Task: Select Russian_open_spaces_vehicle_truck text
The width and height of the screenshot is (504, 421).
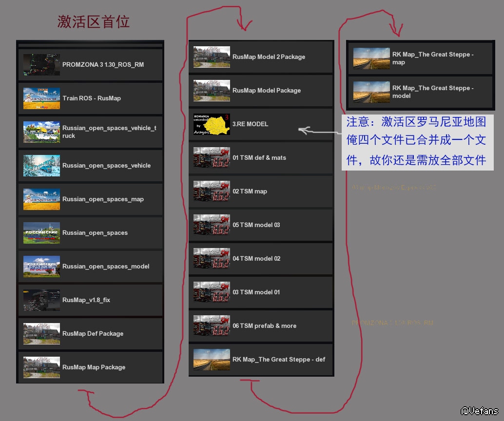Action: point(109,132)
